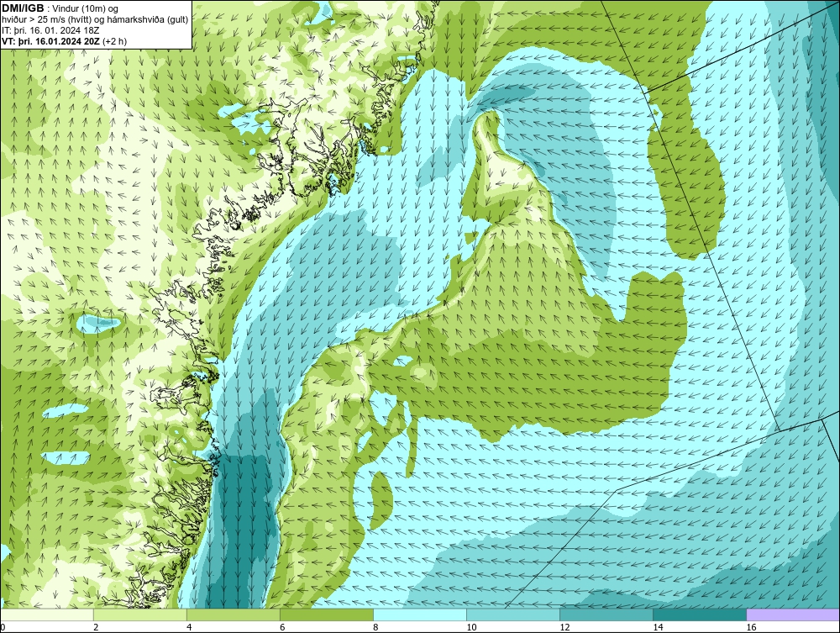Click the 'hviður > 25 m/s' description line
This screenshot has width=840, height=633.
pyautogui.click(x=95, y=20)
